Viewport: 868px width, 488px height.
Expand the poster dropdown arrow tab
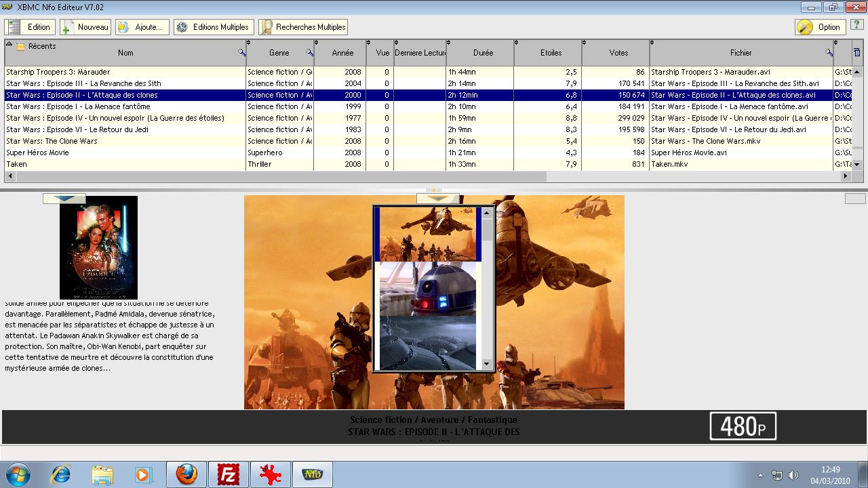click(x=64, y=199)
